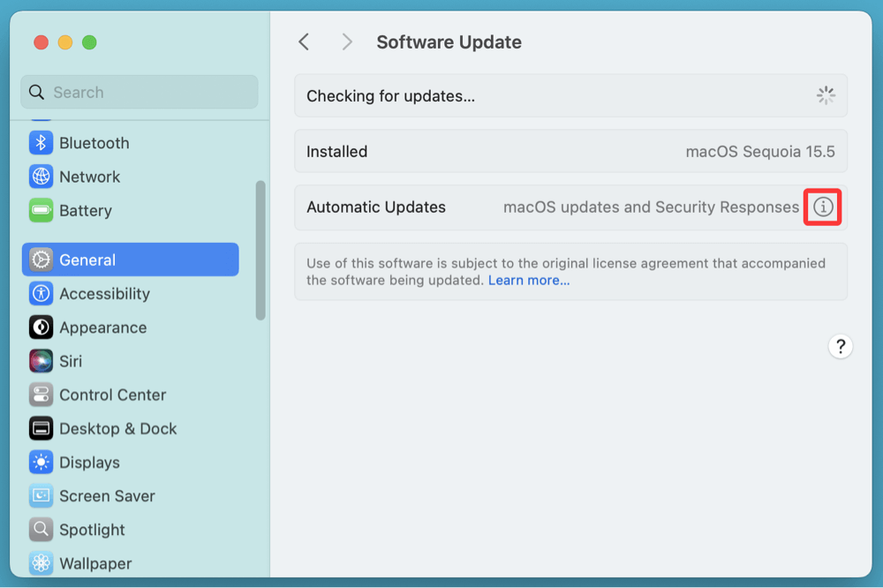Open Network settings via globe icon
The width and height of the screenshot is (883, 588).
pos(41,177)
